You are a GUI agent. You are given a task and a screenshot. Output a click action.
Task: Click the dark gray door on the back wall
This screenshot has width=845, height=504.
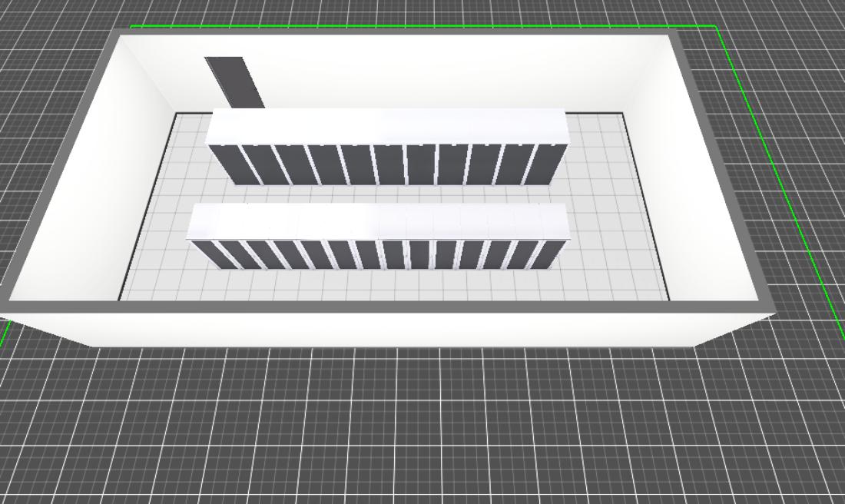tap(234, 81)
